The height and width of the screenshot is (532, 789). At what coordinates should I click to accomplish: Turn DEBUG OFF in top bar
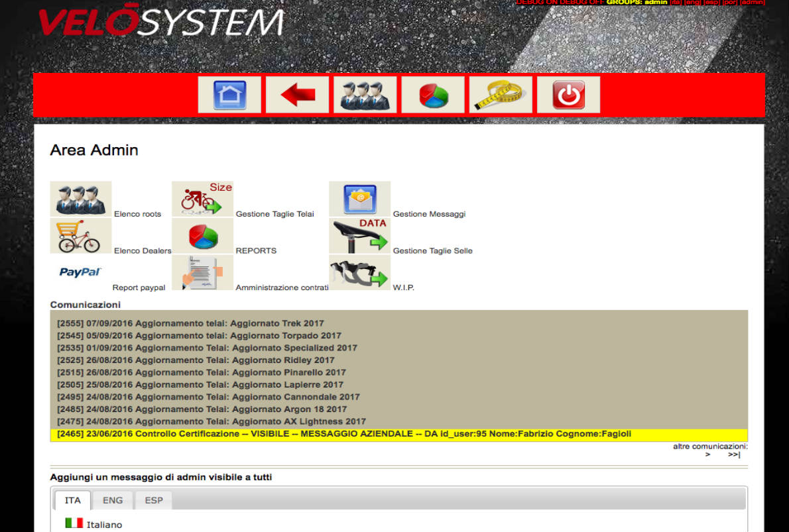click(583, 3)
